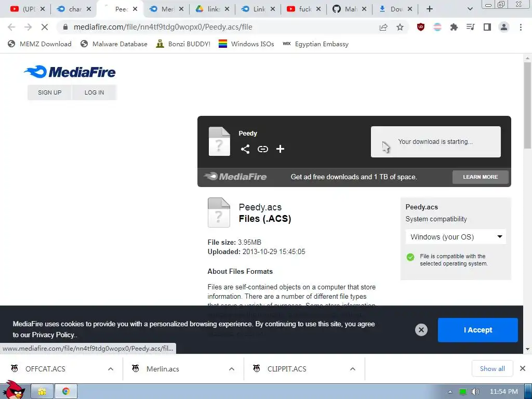The image size is (532, 399).
Task: Show hidden tray icons arrow
Action: (450, 392)
